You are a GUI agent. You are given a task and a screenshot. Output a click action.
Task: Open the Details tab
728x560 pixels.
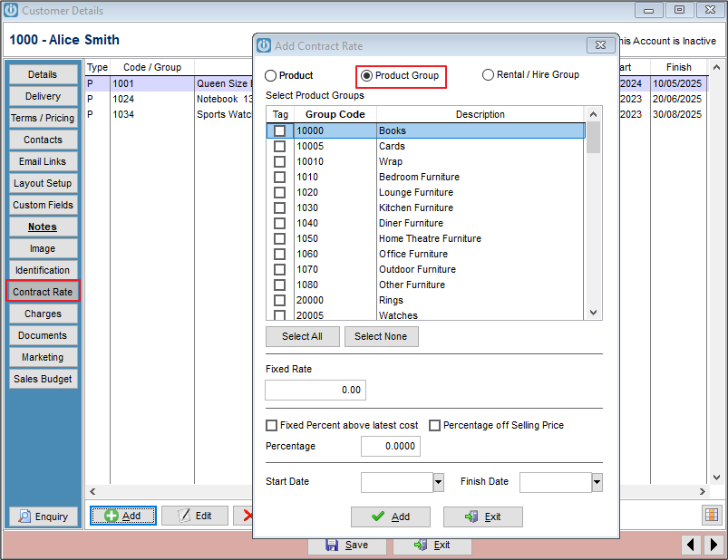click(43, 74)
